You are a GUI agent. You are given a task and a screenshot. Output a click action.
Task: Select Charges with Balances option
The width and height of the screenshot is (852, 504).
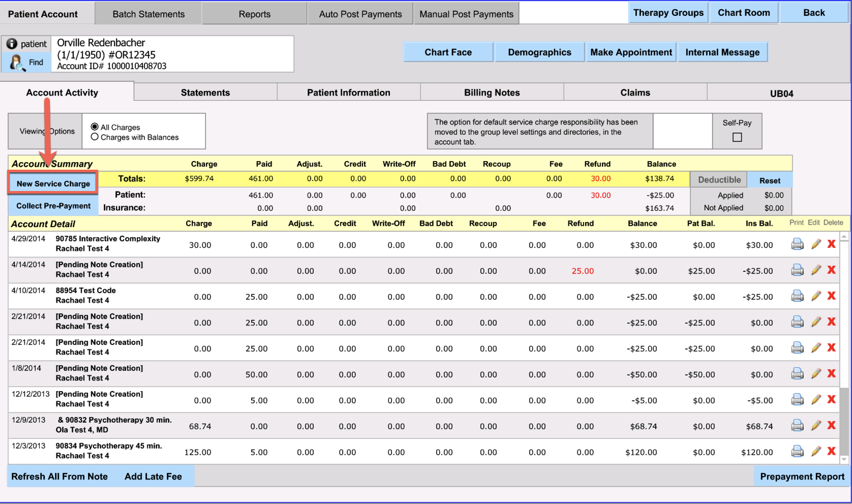(95, 137)
